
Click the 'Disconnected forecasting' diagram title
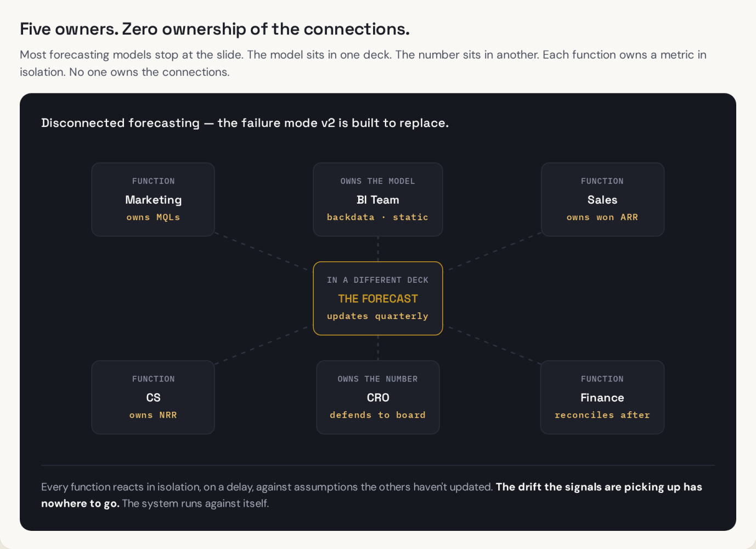[245, 123]
